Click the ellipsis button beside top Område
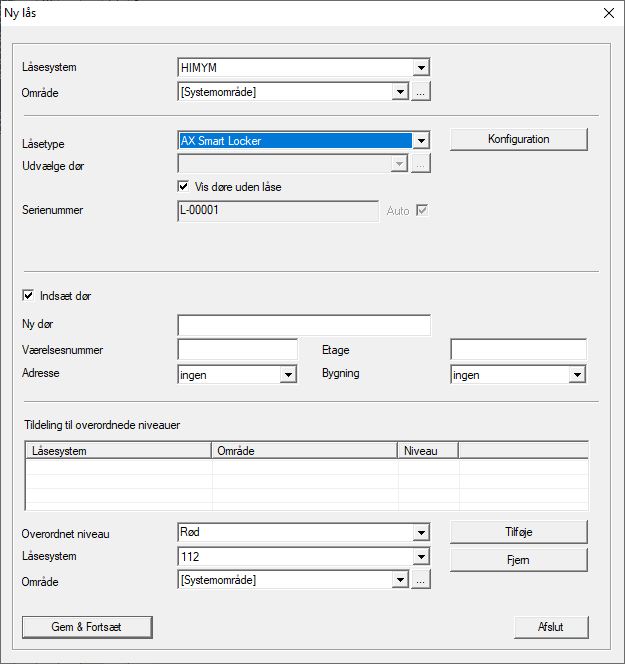Image resolution: width=625 pixels, height=664 pixels. (421, 92)
